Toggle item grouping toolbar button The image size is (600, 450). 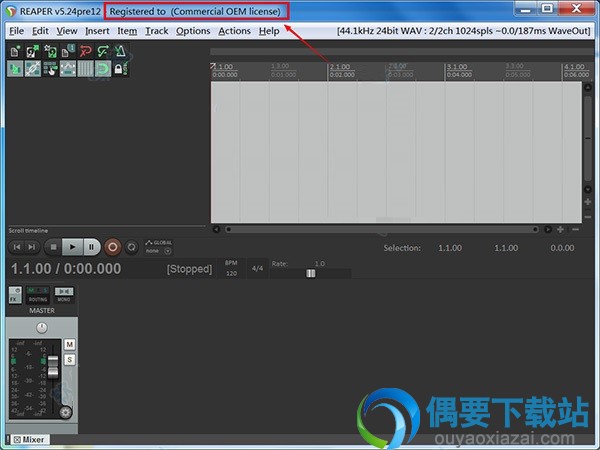[x=33, y=69]
